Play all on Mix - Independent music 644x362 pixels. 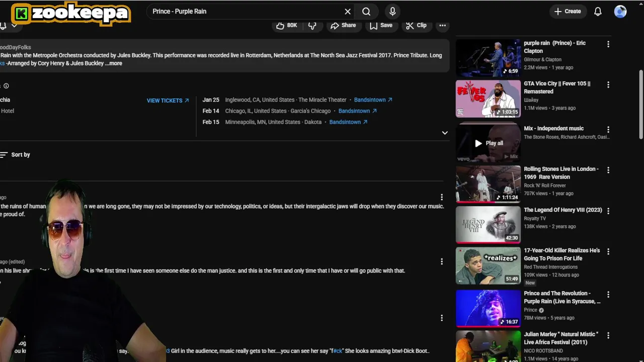click(x=488, y=143)
